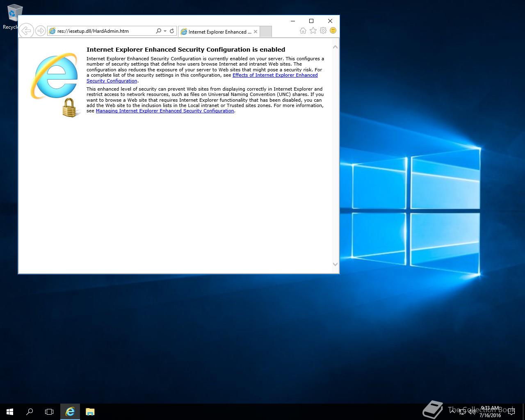Open the Tools gear menu
This screenshot has height=420, width=525.
323,31
